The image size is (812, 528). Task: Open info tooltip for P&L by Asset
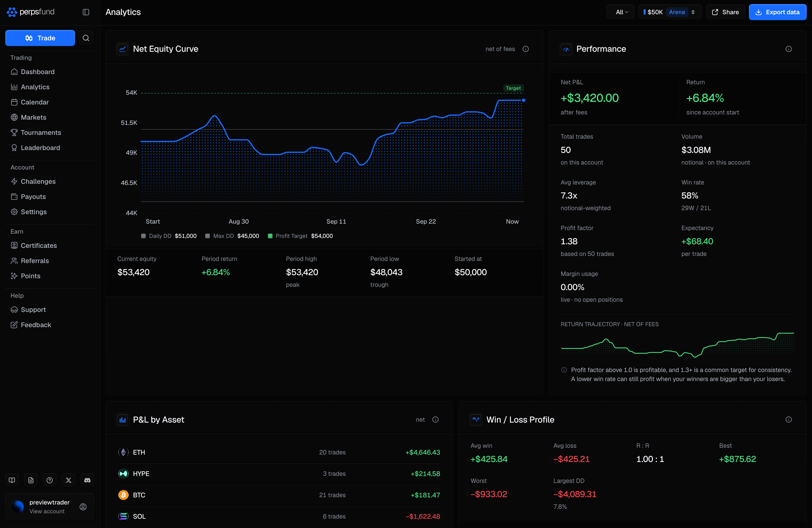[x=435, y=420]
